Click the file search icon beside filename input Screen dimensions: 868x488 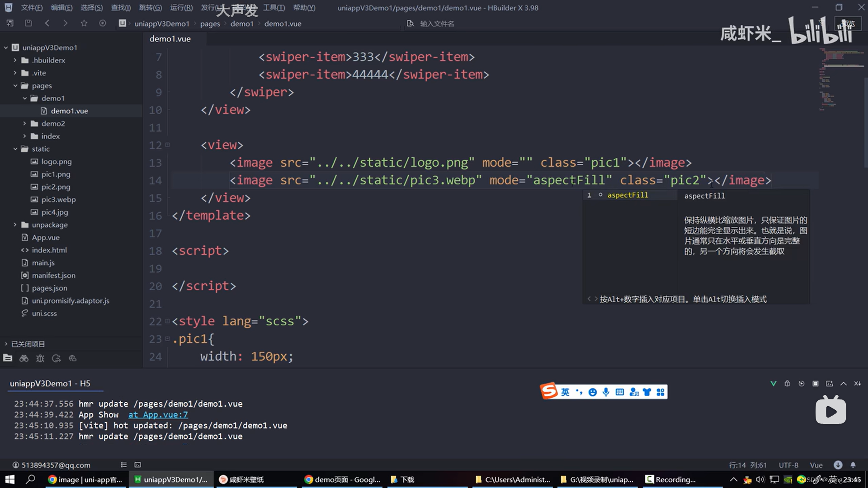point(410,23)
